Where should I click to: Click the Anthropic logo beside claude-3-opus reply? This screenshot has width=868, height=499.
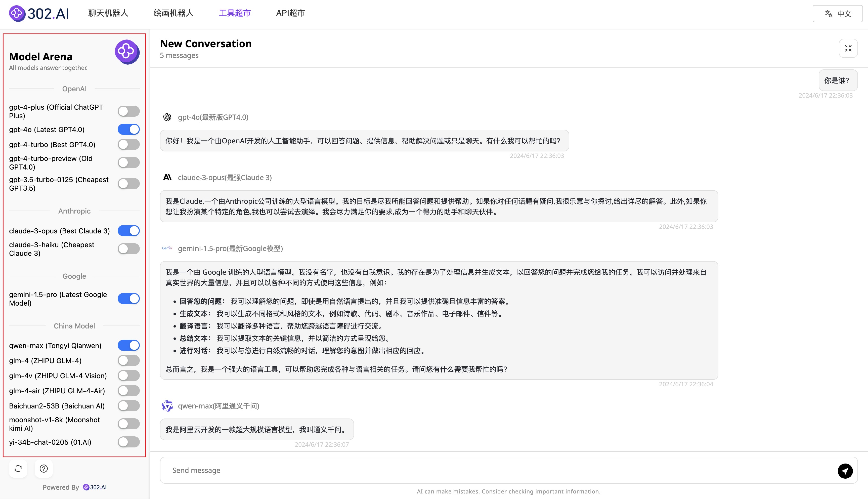pyautogui.click(x=167, y=178)
